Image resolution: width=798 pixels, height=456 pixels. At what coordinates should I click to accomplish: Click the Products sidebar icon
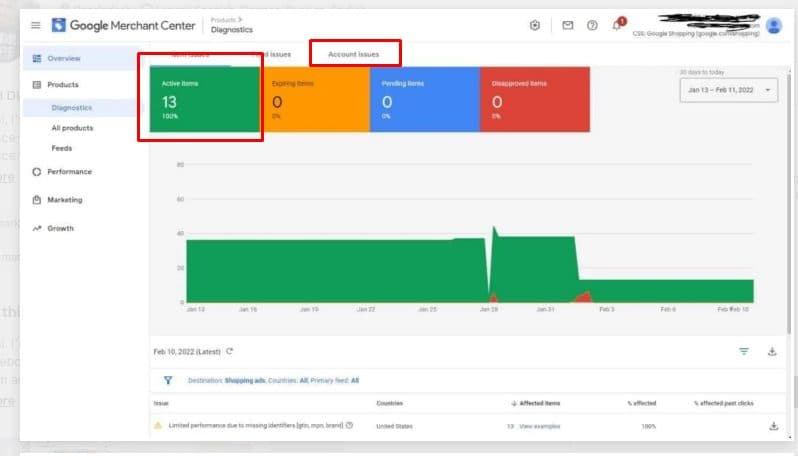click(x=37, y=84)
